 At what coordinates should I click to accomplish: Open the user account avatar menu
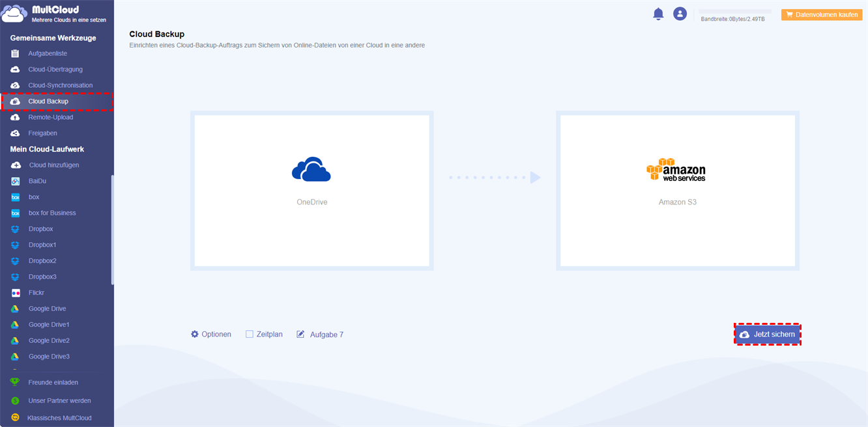[680, 14]
